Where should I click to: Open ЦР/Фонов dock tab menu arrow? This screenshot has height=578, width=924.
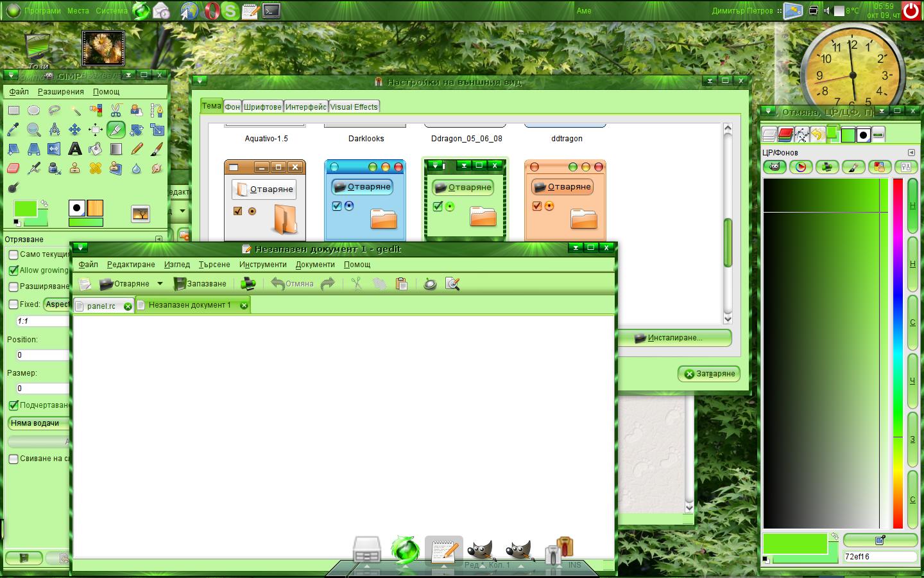pyautogui.click(x=911, y=152)
